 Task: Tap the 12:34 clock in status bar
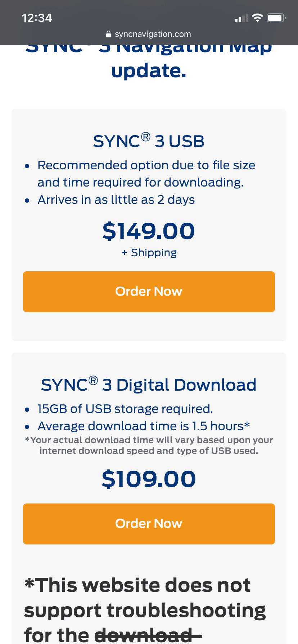[37, 18]
